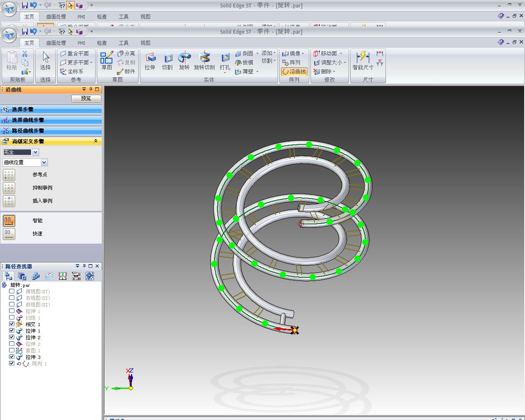Select the 快速 (Fast) pattern mode icon
Viewport: 525px width, 420px height.
point(9,234)
